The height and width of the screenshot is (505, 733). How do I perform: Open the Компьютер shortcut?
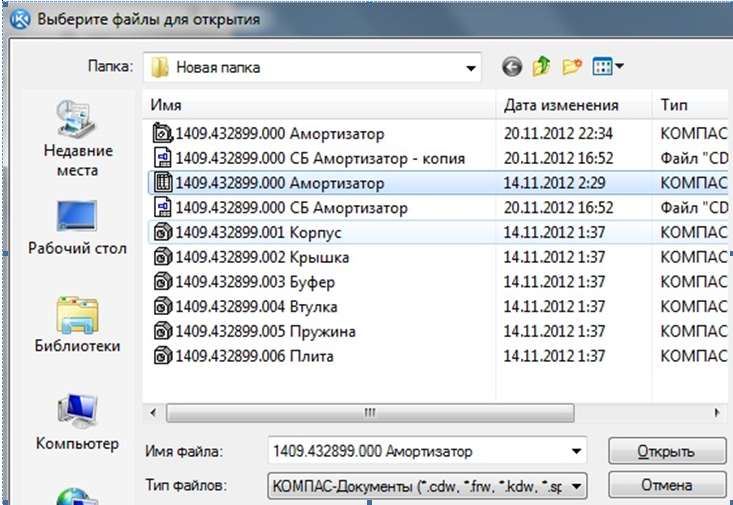[x=78, y=422]
